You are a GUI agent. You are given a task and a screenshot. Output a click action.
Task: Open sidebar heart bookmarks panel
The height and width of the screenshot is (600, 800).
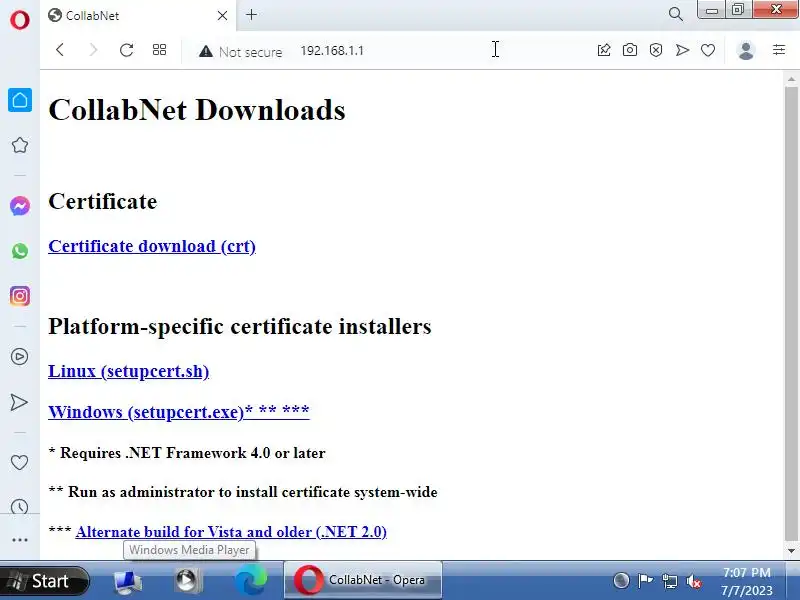(x=19, y=462)
